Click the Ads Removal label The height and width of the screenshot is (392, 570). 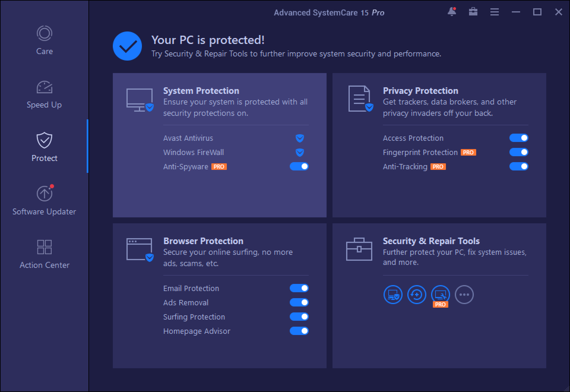(186, 303)
